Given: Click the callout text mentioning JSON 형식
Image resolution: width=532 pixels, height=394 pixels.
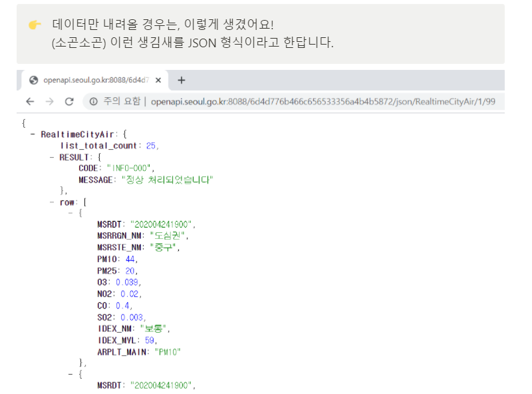Looking at the screenshot, I should tap(192, 43).
